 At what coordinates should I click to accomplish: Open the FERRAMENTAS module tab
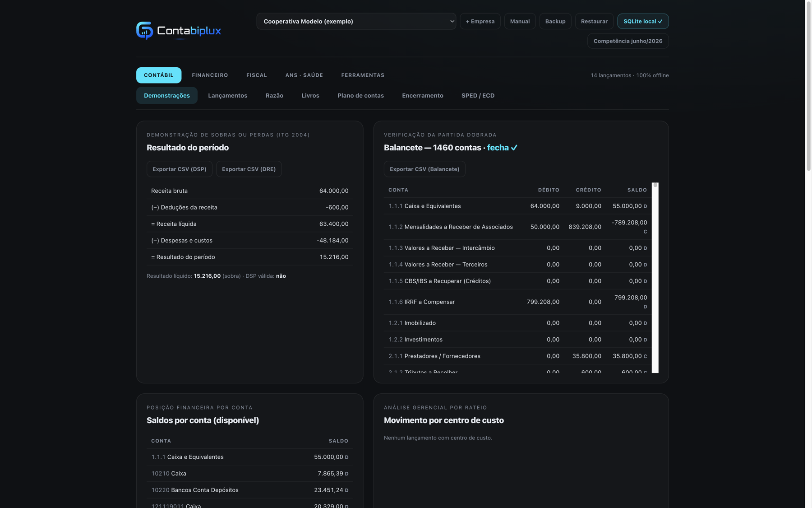(363, 75)
